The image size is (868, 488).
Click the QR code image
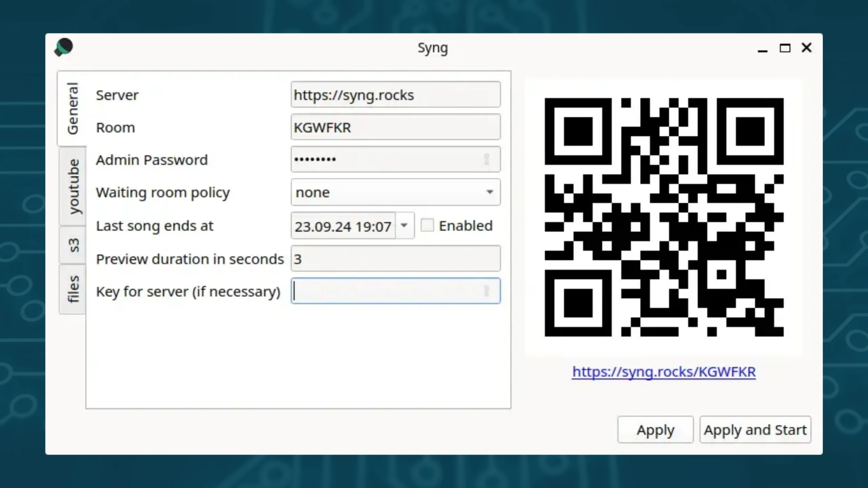click(x=664, y=217)
